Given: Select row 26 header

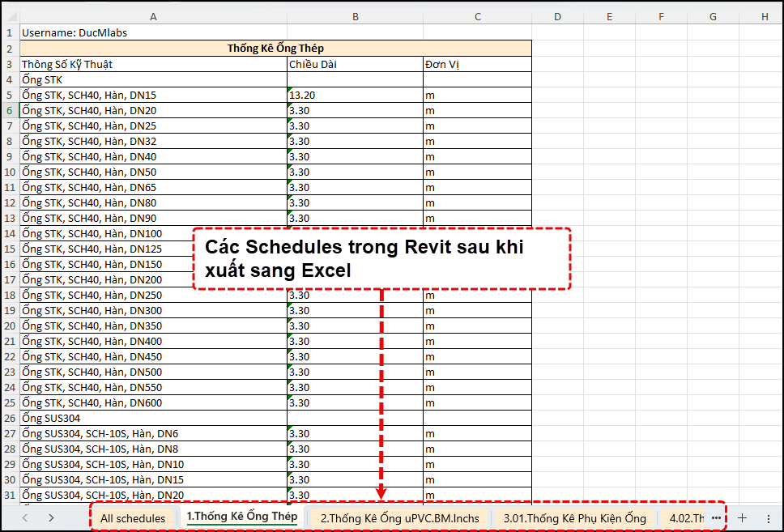Looking at the screenshot, I should (x=10, y=418).
